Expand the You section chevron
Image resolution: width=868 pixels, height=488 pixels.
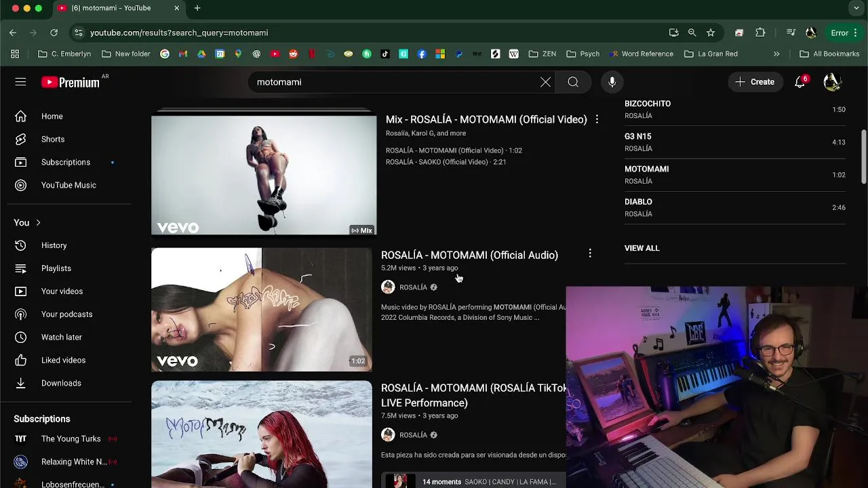pyautogui.click(x=38, y=222)
